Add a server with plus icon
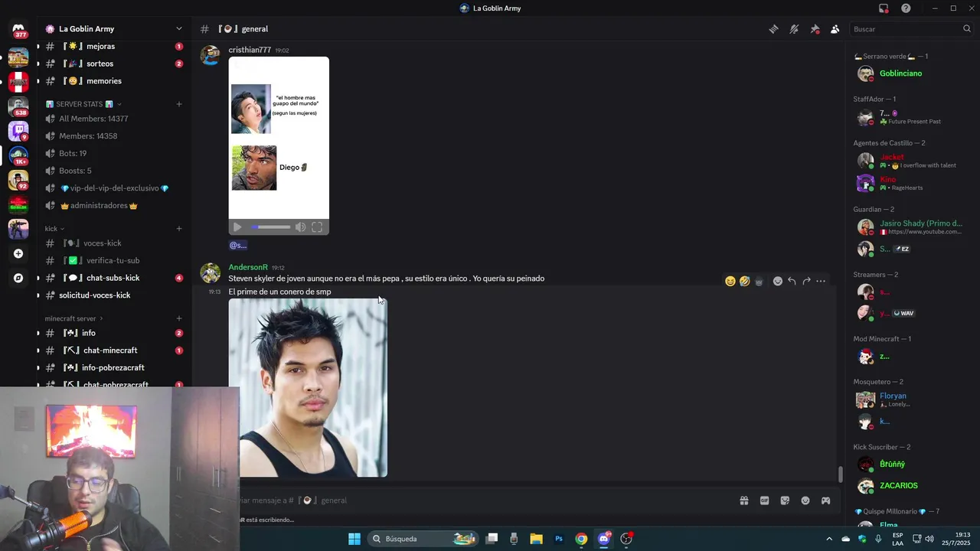Viewport: 980px width, 551px height. pyautogui.click(x=18, y=253)
